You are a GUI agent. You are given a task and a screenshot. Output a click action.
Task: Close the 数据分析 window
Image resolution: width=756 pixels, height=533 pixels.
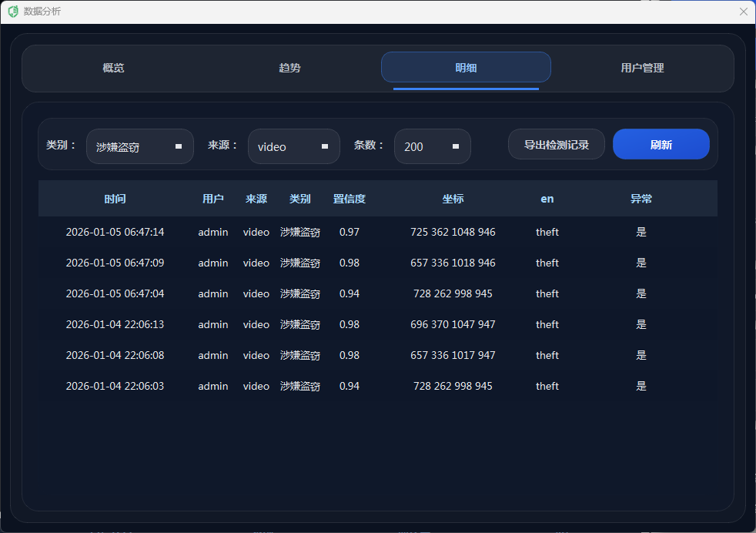[x=743, y=12]
